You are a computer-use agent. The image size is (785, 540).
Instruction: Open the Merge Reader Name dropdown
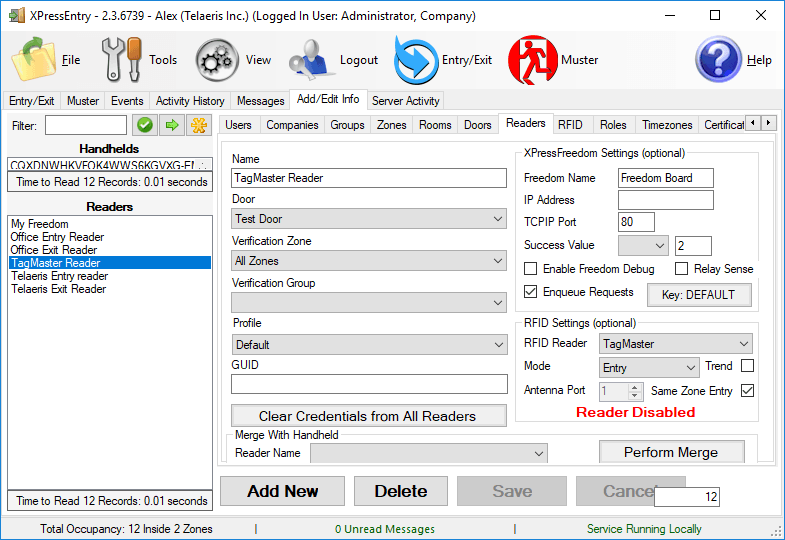429,453
